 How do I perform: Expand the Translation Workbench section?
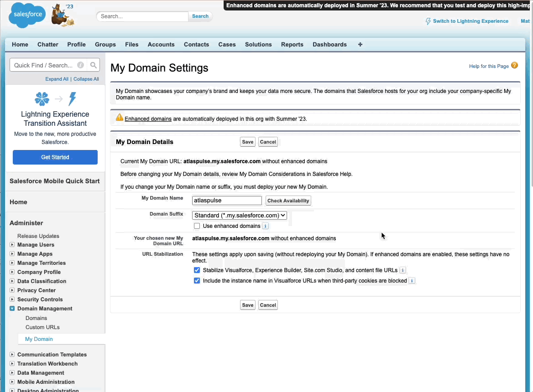point(12,364)
